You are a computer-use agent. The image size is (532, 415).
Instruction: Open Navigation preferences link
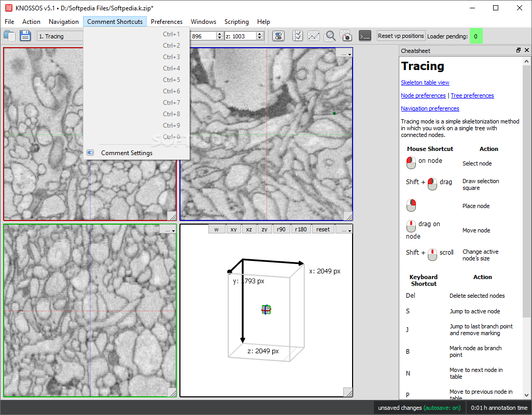(x=430, y=108)
